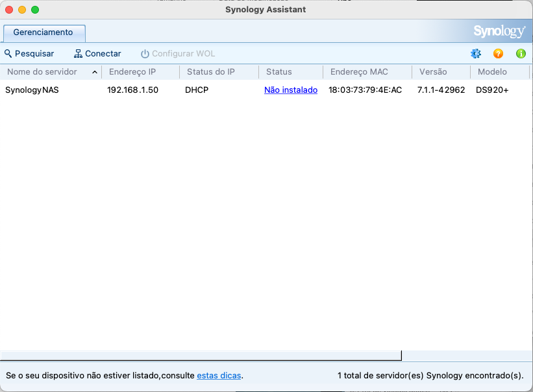Click the Endereço MAC column header

(x=359, y=72)
